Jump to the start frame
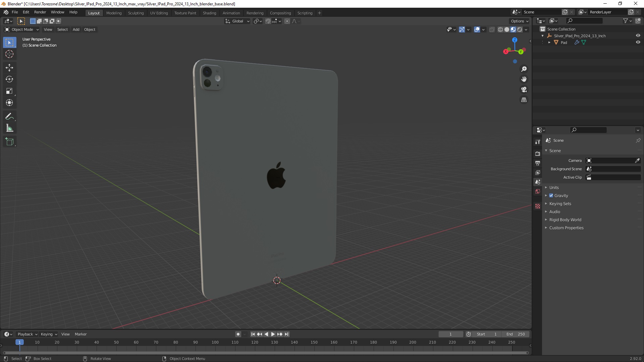This screenshot has height=362, width=644. point(253,334)
